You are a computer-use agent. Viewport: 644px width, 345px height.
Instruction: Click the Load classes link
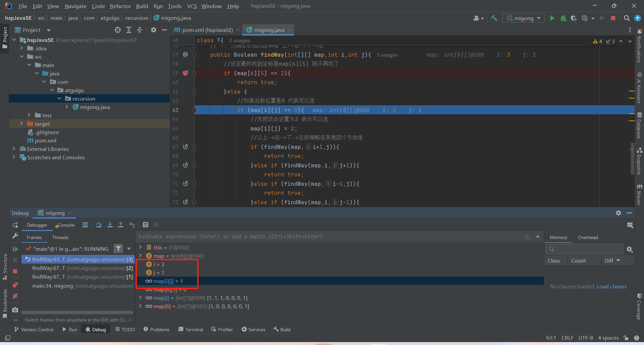click(x=611, y=286)
